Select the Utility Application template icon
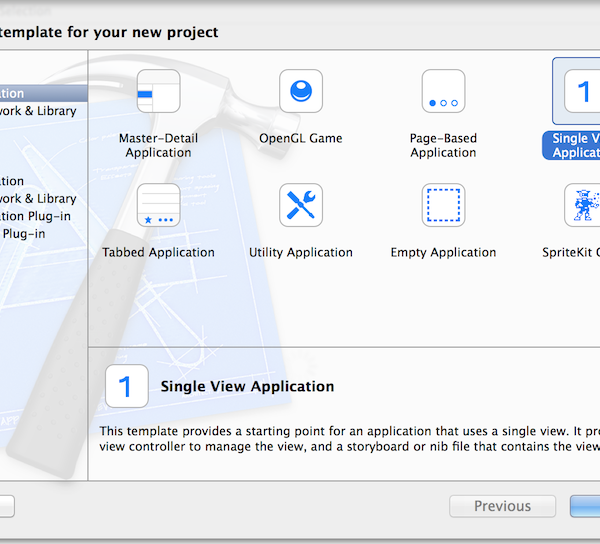Viewport: 600px width, 544px height. [x=301, y=205]
